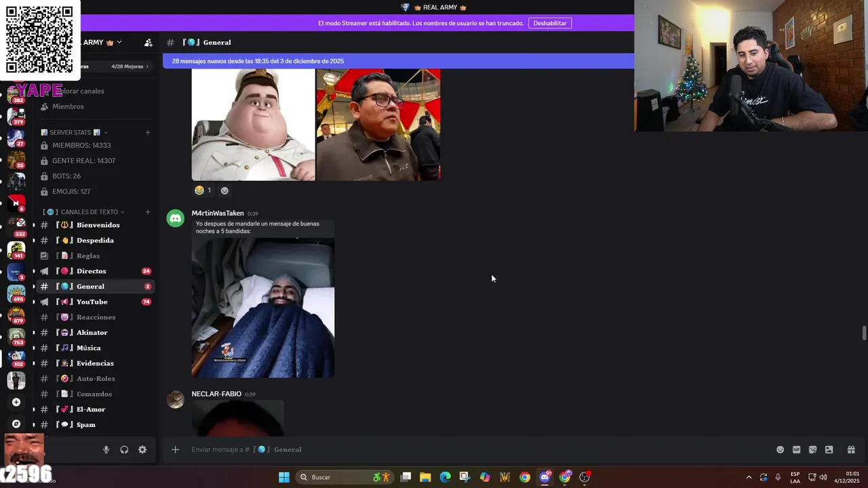Screen dimensions: 868x488
Task: Open the Evidencias channel
Action: point(96,363)
